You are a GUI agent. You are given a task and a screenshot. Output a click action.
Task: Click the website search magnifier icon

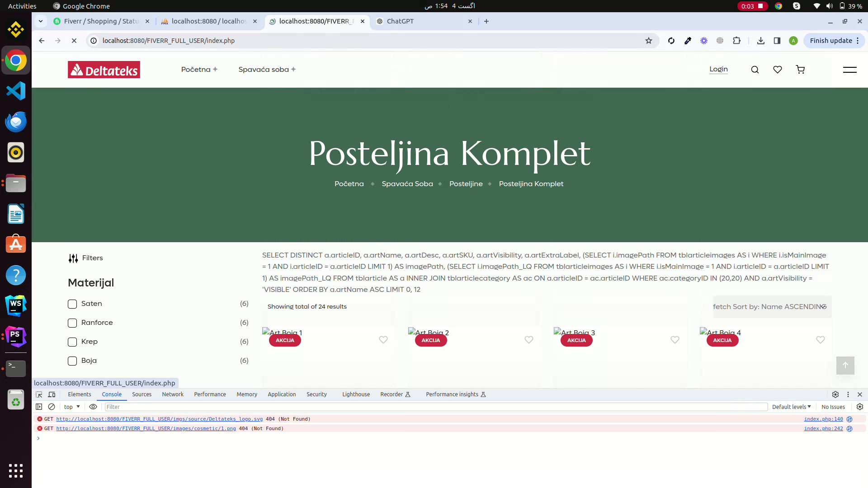pyautogui.click(x=755, y=70)
